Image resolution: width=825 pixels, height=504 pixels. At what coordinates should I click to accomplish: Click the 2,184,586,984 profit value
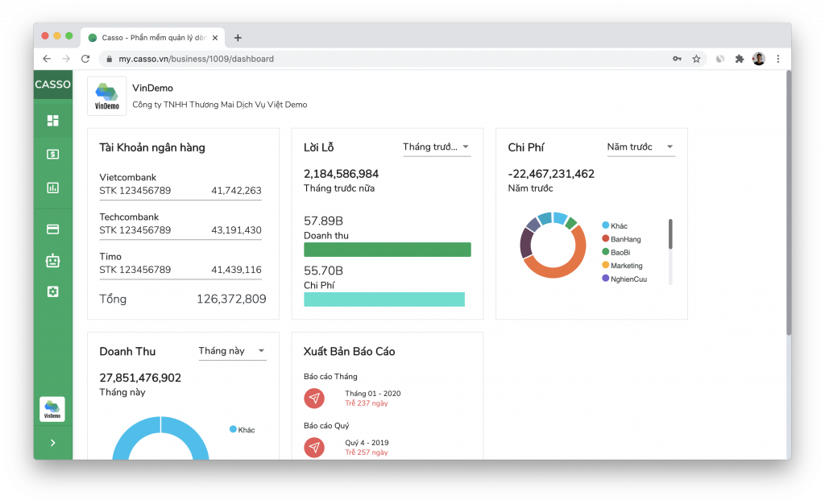click(341, 174)
